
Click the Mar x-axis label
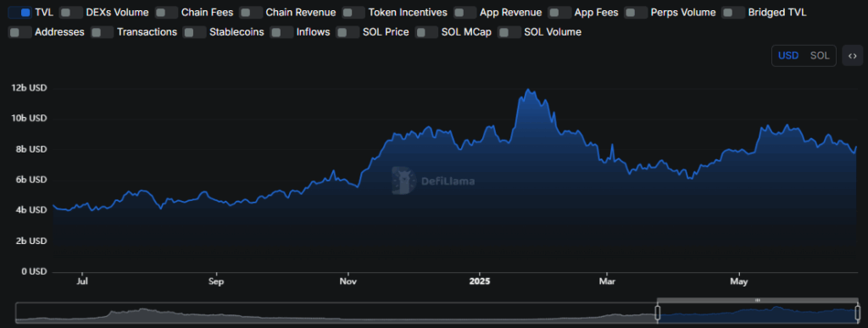pos(607,281)
